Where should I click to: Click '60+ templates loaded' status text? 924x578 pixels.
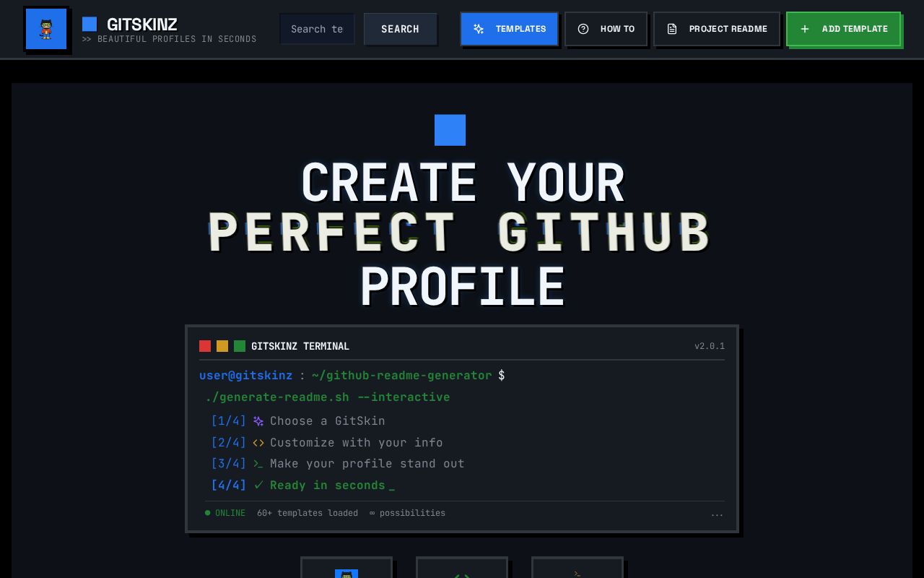[x=308, y=513]
